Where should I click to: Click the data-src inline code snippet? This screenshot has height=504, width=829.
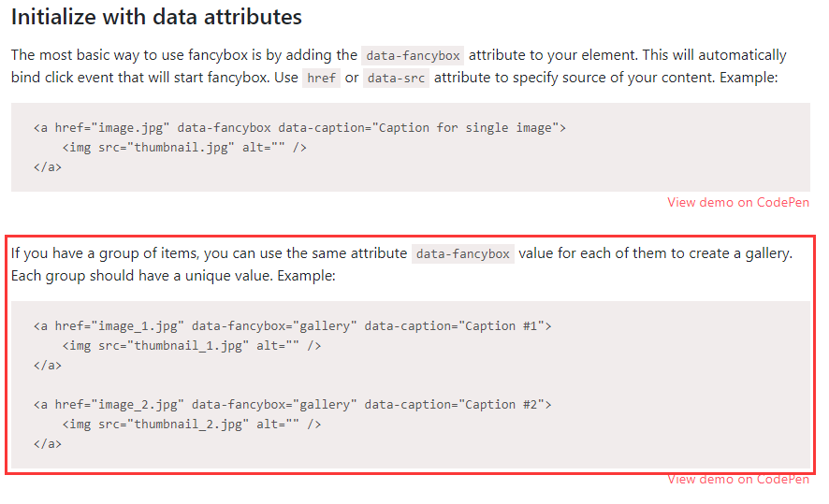click(396, 79)
